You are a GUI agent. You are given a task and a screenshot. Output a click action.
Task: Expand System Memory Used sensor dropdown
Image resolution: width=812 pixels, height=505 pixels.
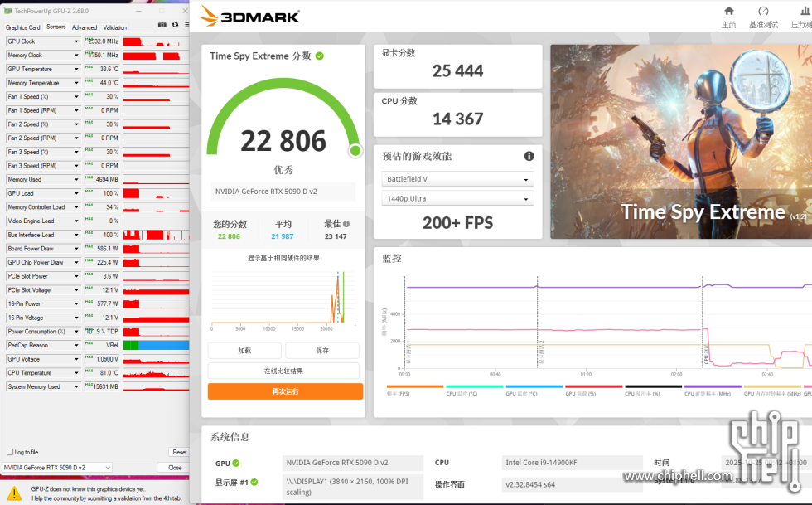tap(76, 386)
